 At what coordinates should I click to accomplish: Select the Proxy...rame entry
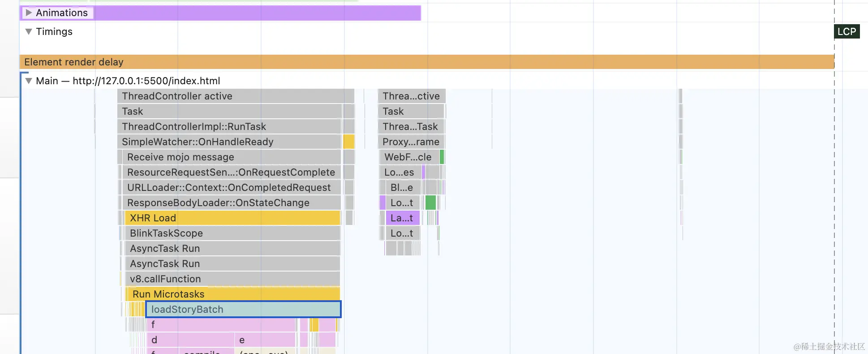(x=411, y=142)
